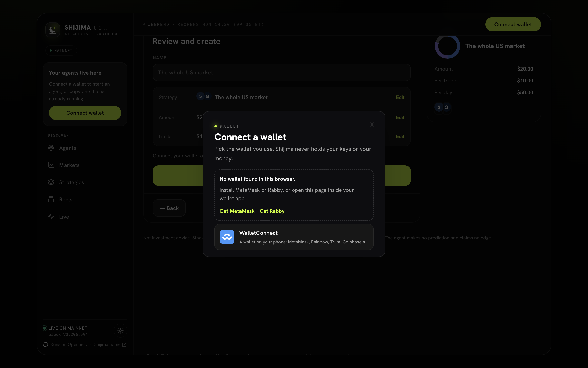588x368 pixels.
Task: Click the Strategies layers icon
Action: coord(51,182)
